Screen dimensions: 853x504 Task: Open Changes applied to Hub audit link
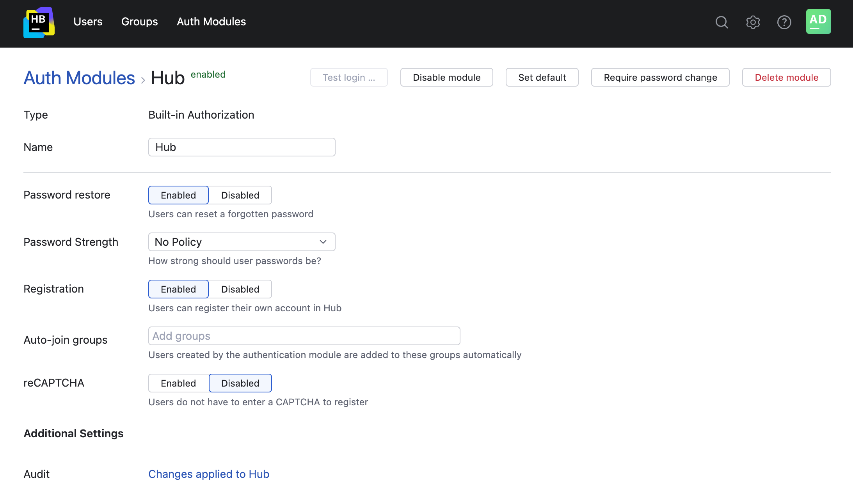208,474
